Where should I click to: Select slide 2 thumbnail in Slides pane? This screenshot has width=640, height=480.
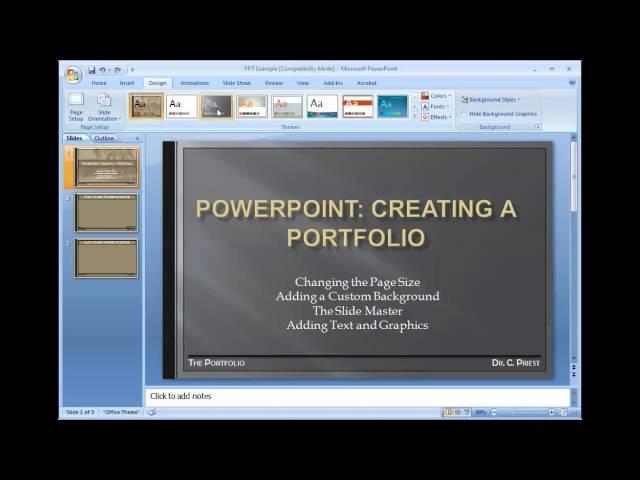coord(107,213)
